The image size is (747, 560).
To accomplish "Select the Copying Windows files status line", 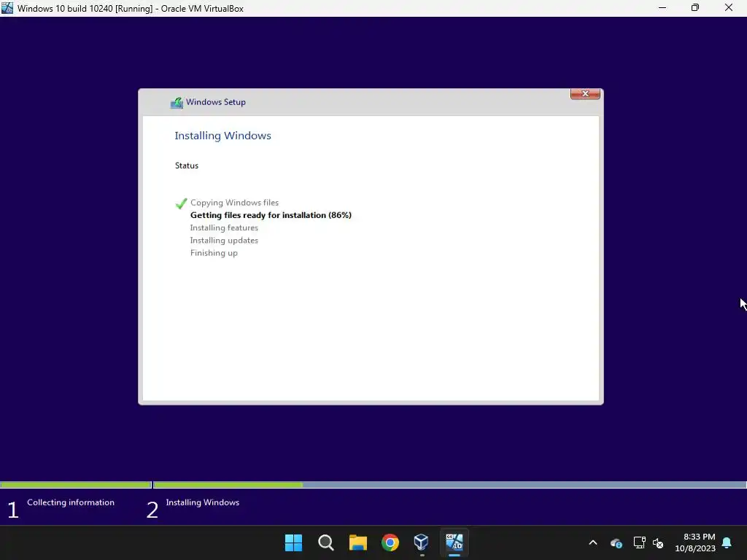I will point(234,203).
